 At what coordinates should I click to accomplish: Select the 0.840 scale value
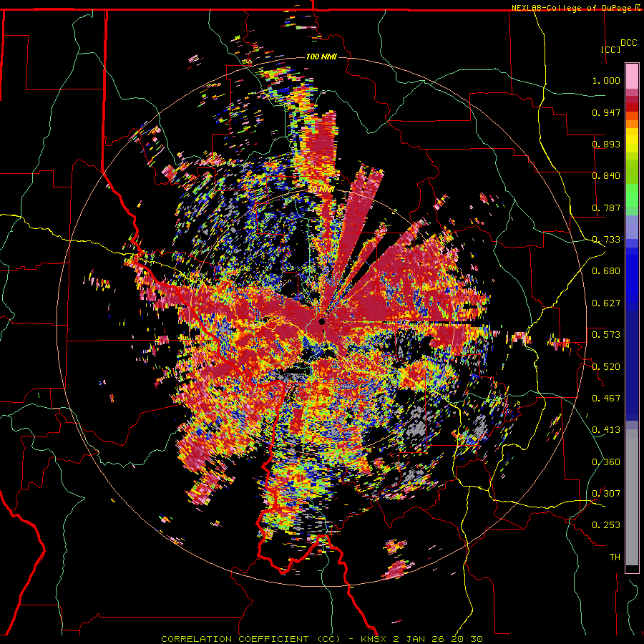coord(606,176)
